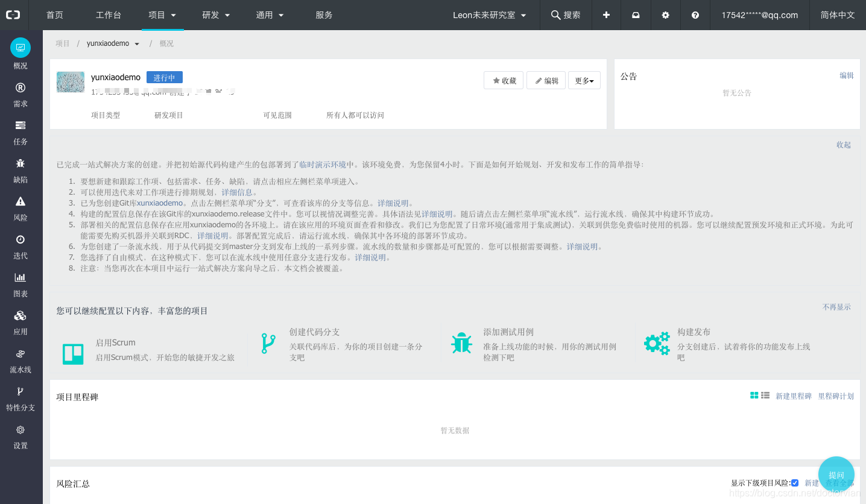
Task: Open the yunxiaodemo breadcrumb dropdown
Action: tap(113, 43)
